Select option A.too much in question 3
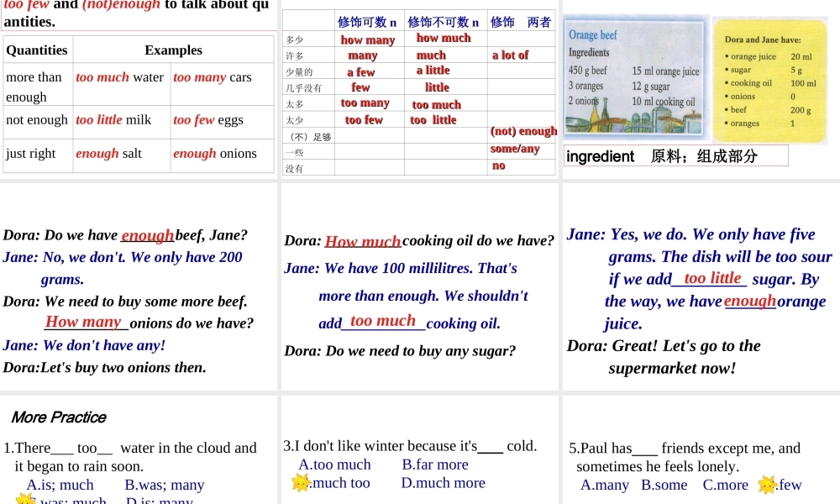Viewport: 840px width, 504px height. 333,464
